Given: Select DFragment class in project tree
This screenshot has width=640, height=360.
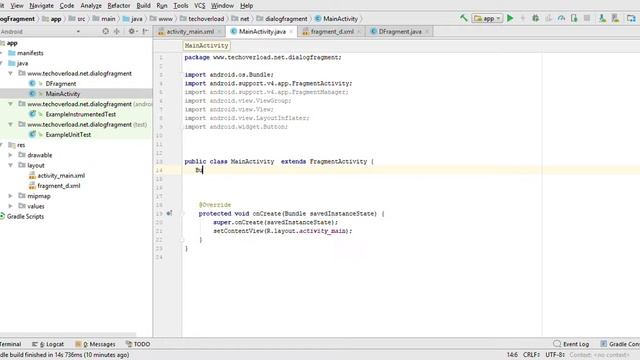Looking at the screenshot, I should (x=60, y=84).
